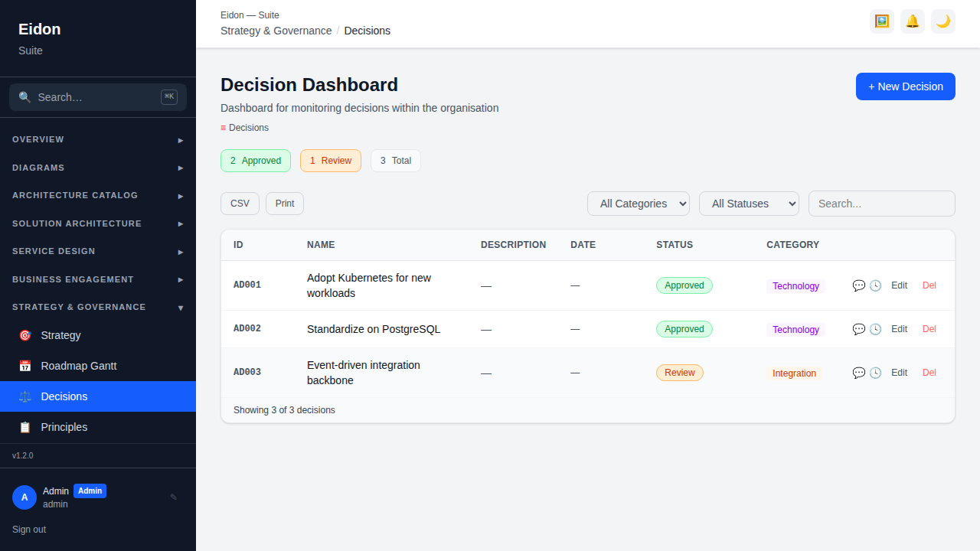980x551 pixels.
Task: Click Strategy & Governance breadcrumb
Action: [x=276, y=31]
